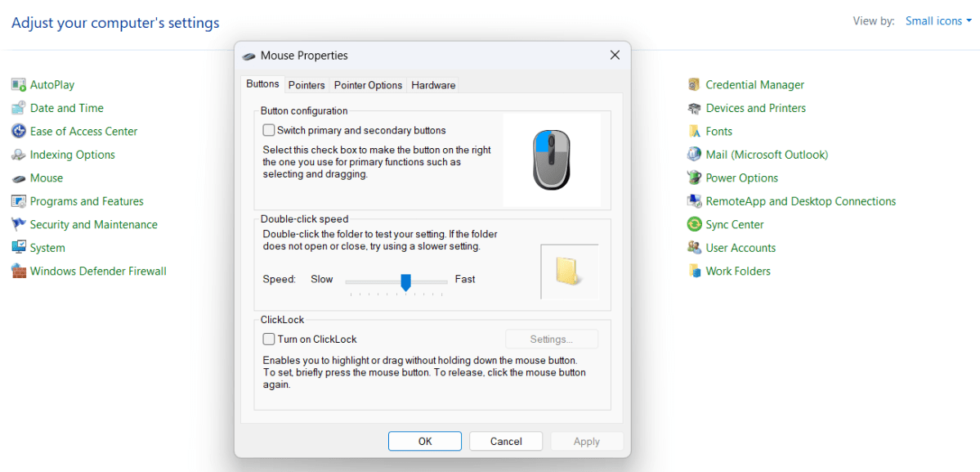The height and width of the screenshot is (472, 980).
Task: Open the AutoPlay icon
Action: (18, 84)
